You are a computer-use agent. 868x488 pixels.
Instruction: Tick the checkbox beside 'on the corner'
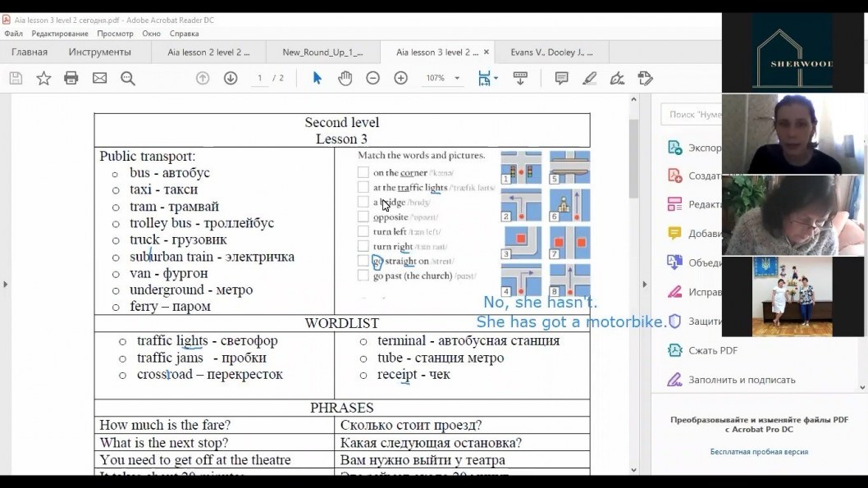(363, 172)
